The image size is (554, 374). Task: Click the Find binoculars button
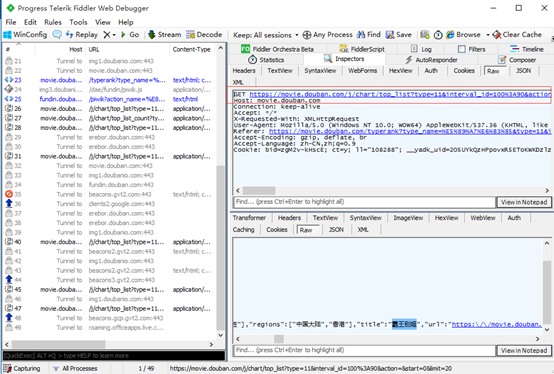click(x=369, y=35)
